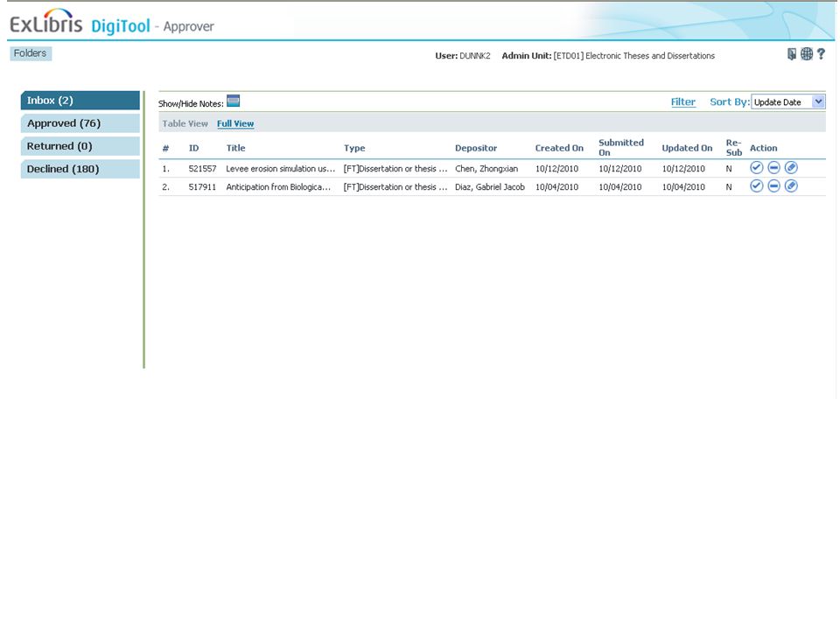Open the Returned (0) folder
Image resolution: width=840 pixels, height=630 pixels.
(80, 146)
